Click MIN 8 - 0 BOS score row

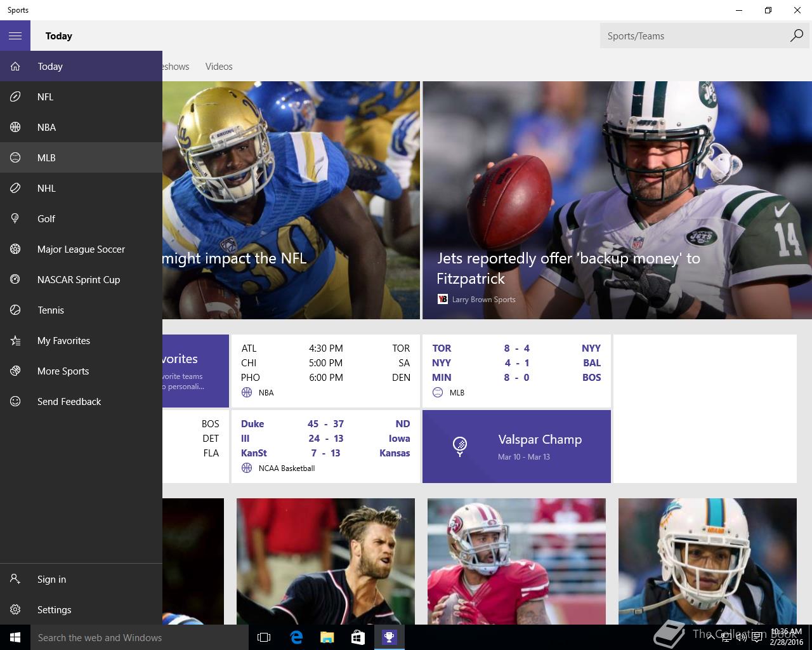coord(516,377)
